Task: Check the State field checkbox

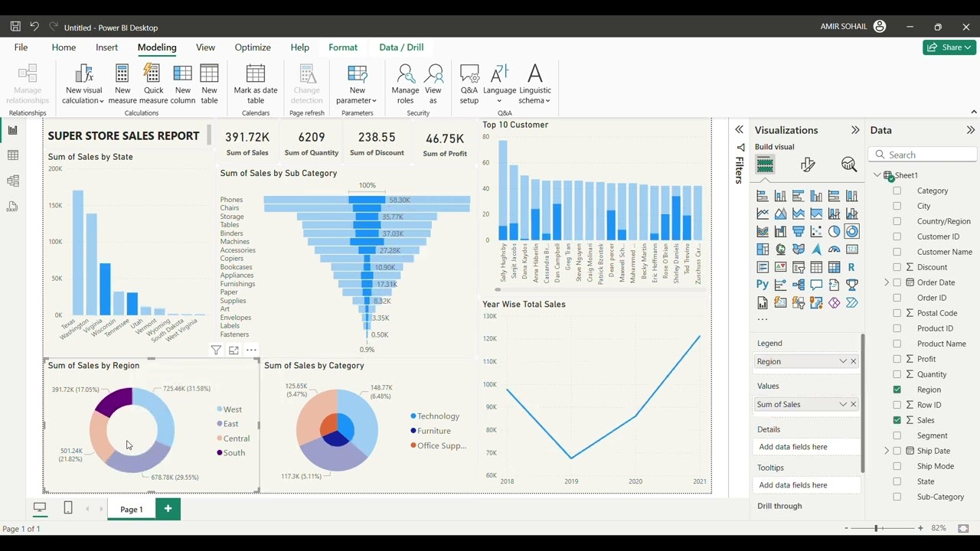Action: tap(897, 481)
